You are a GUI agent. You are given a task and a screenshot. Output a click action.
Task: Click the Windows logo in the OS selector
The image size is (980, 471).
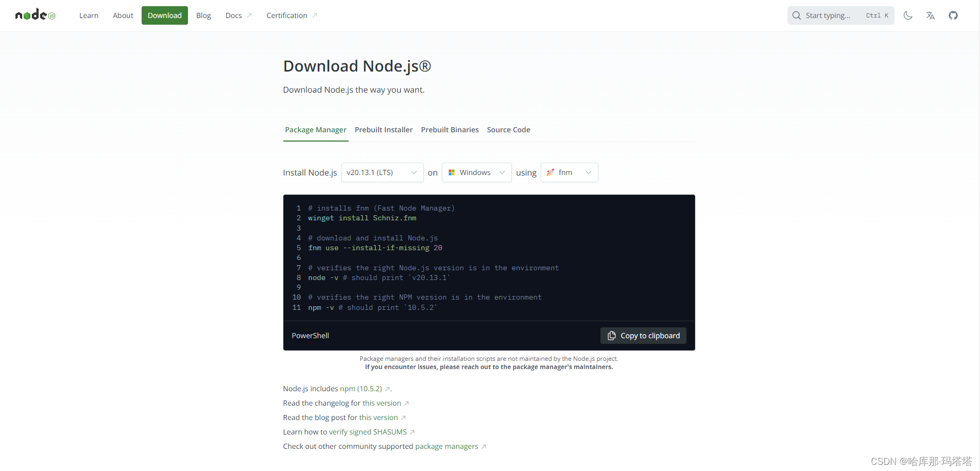click(x=452, y=172)
